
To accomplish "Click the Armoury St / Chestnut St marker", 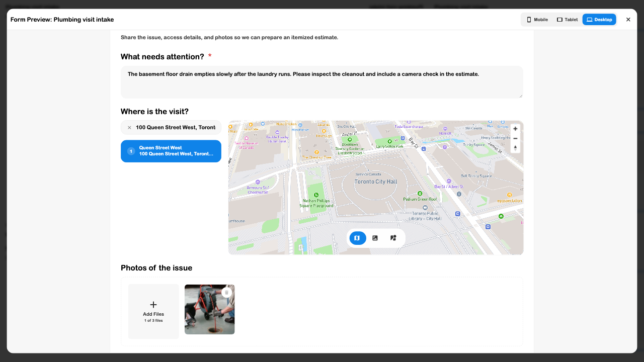I will [x=258, y=182].
